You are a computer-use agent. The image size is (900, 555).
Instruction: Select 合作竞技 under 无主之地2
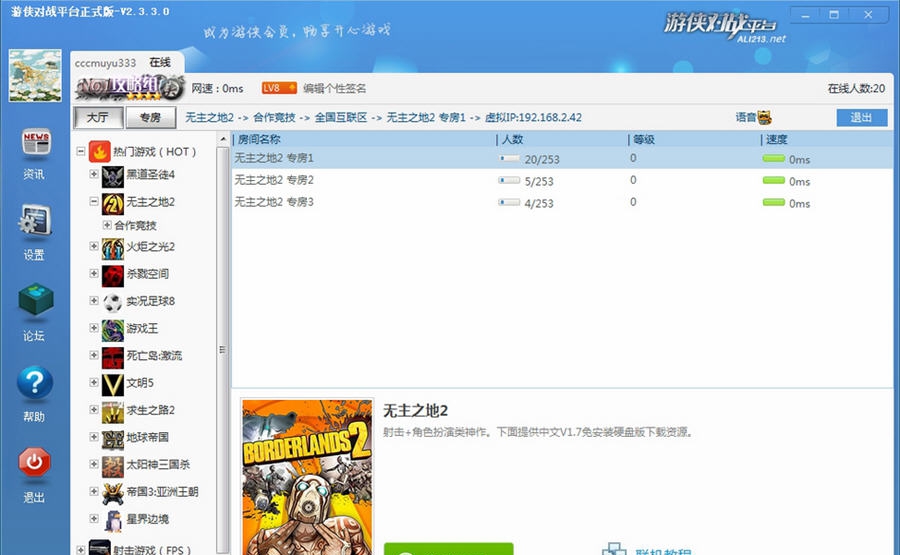pos(135,226)
